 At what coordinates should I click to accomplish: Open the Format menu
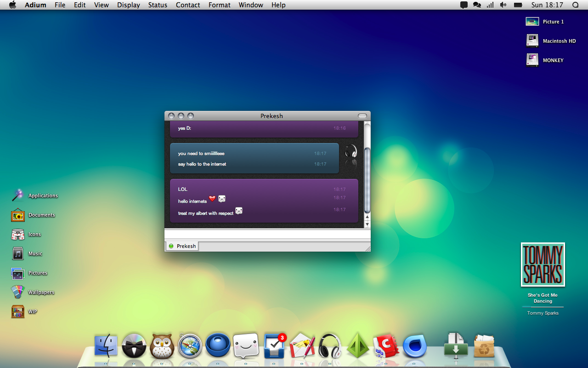[x=220, y=5]
